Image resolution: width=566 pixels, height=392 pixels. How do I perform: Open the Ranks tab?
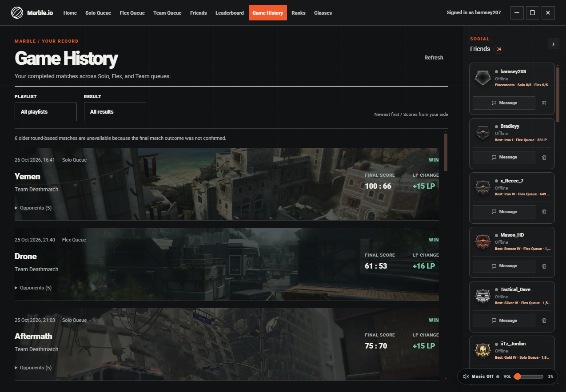[x=299, y=13]
